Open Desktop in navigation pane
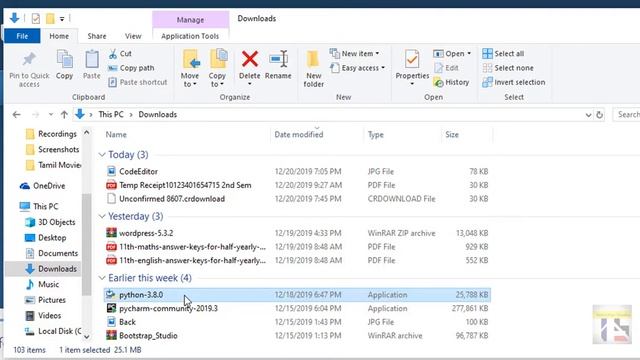This screenshot has width=640, height=360. click(x=45, y=238)
